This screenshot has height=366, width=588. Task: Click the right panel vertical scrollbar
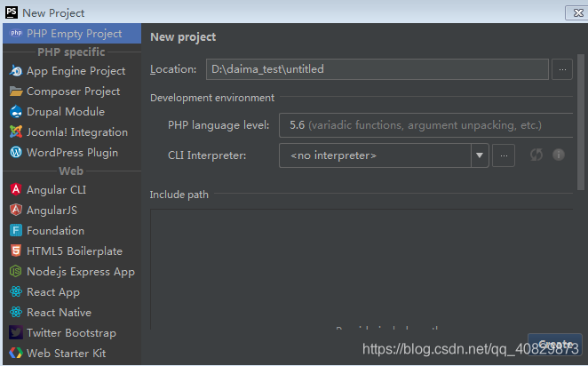[581, 123]
